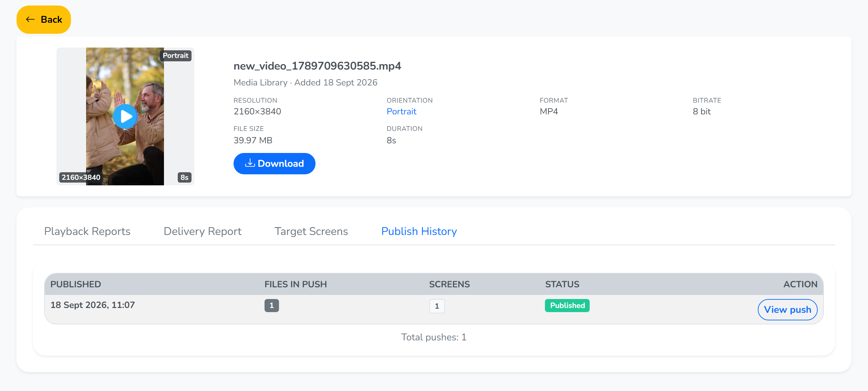View push for 18 Sept 2026
Screen dimensions: 868x391
[x=788, y=310]
